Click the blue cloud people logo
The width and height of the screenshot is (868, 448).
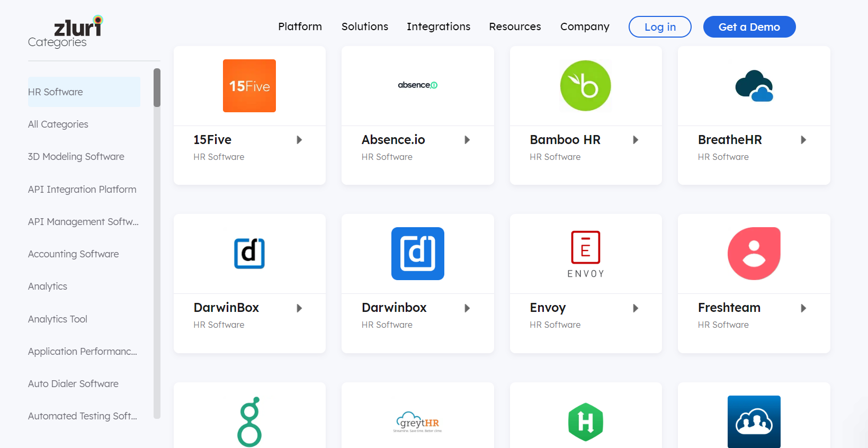(754, 422)
